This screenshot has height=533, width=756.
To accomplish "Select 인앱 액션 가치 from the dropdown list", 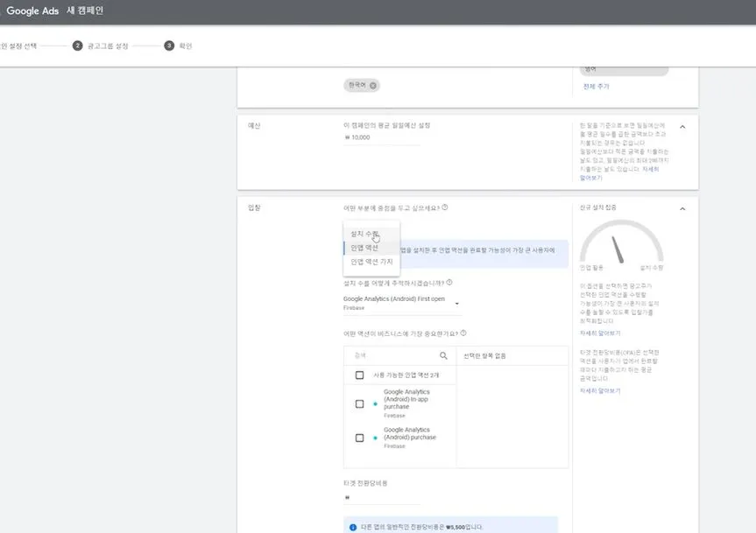I will point(371,262).
